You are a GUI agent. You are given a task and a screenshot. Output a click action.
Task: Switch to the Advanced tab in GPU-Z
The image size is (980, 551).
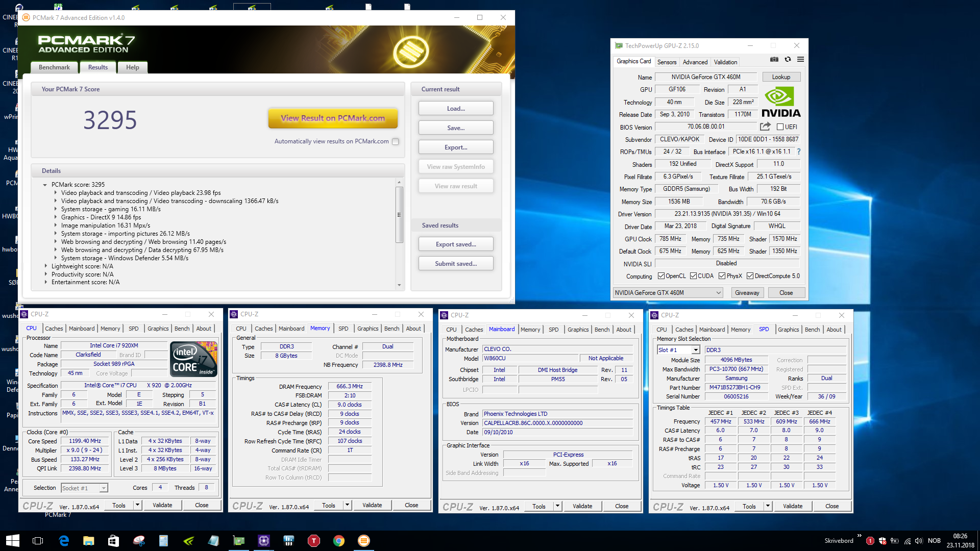pyautogui.click(x=695, y=62)
